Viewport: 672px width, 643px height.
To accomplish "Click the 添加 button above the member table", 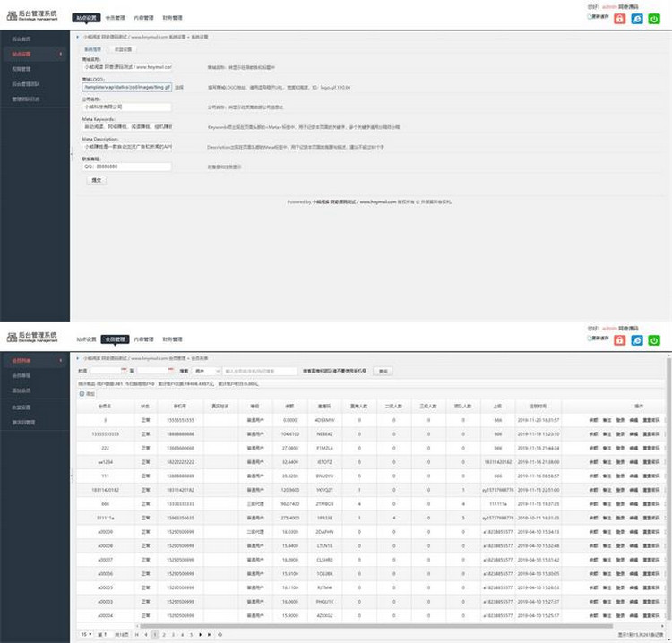I will pyautogui.click(x=88, y=394).
